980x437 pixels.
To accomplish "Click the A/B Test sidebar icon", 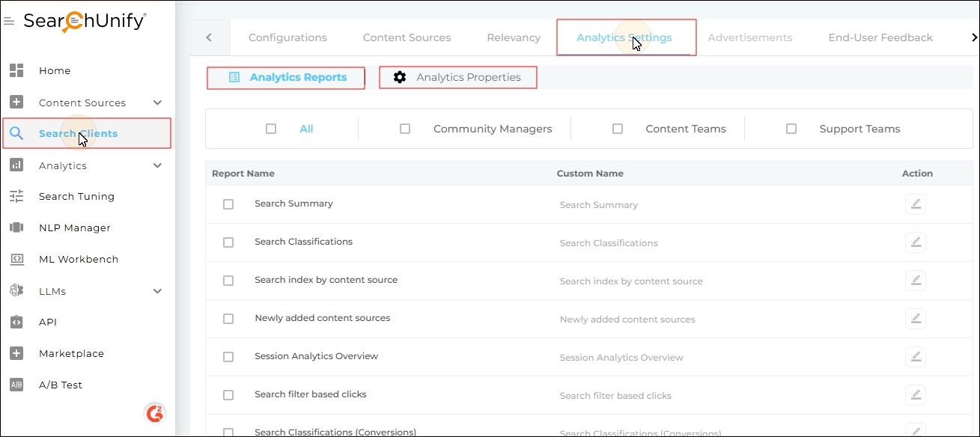I will [x=16, y=385].
